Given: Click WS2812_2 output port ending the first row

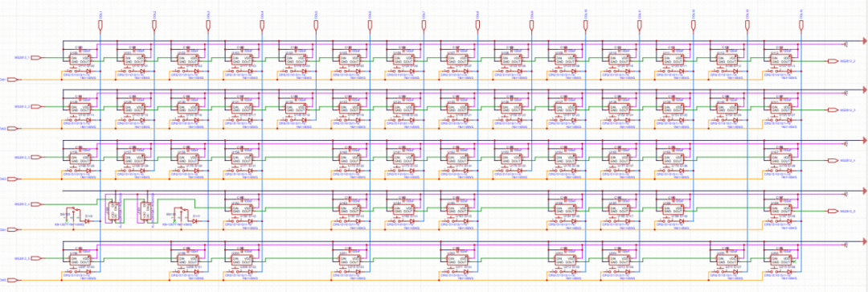Looking at the screenshot, I should tap(833, 61).
